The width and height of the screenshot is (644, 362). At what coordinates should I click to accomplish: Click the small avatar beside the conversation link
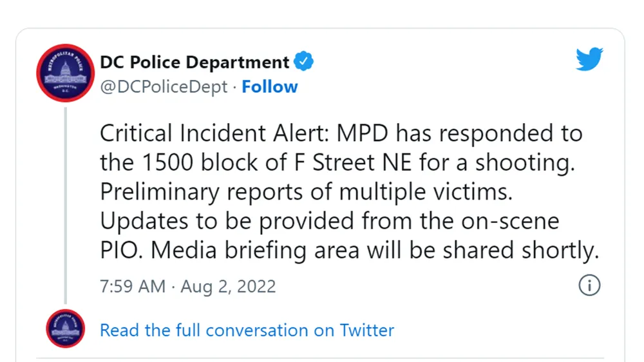tap(65, 330)
